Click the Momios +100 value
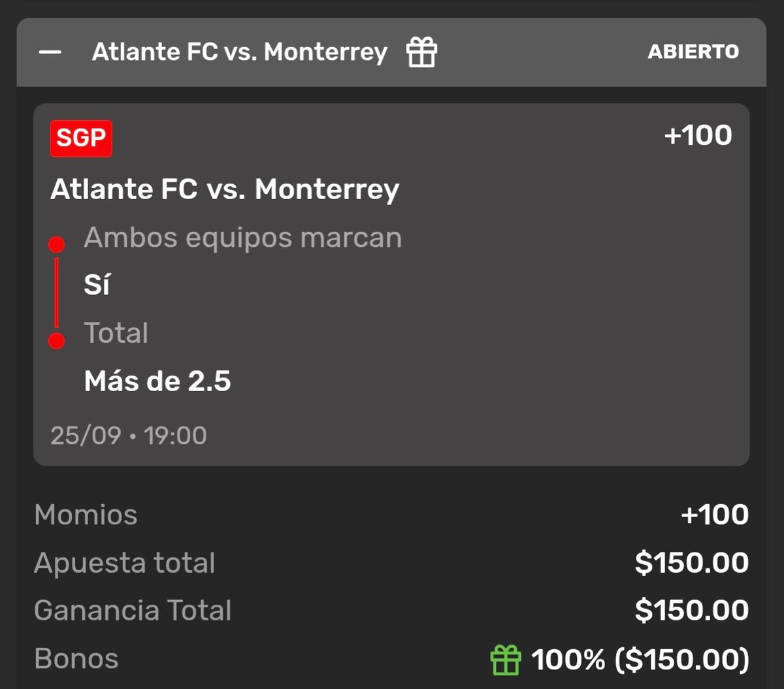784x689 pixels. pyautogui.click(x=715, y=515)
